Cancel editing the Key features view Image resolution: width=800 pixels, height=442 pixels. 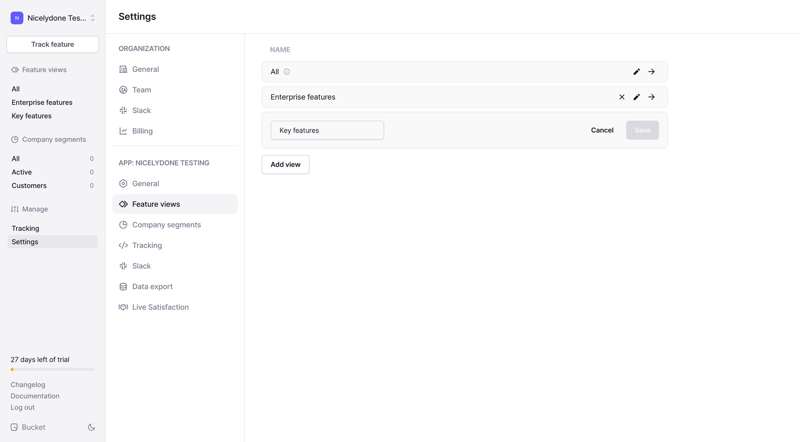(602, 130)
